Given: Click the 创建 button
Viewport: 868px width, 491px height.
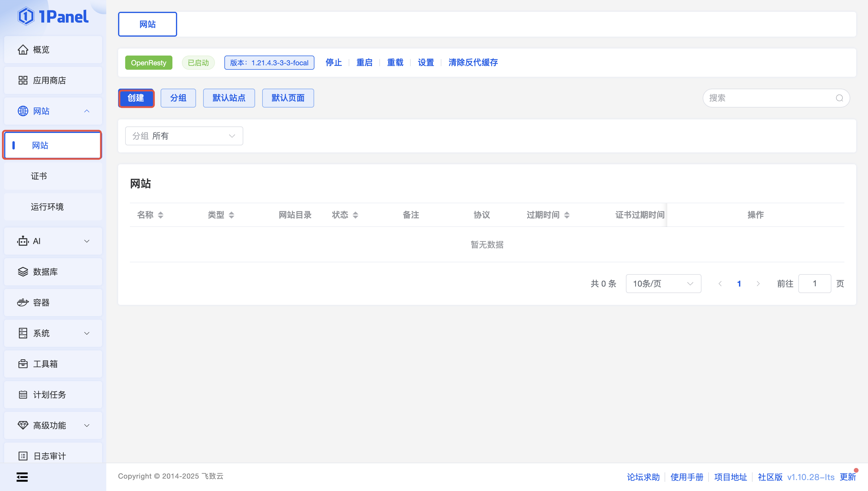Looking at the screenshot, I should point(136,98).
